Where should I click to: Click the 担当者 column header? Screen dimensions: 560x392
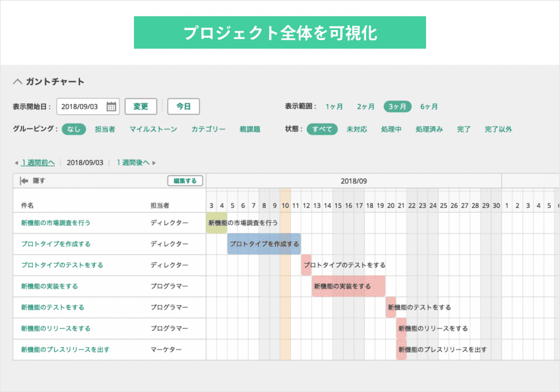160,205
